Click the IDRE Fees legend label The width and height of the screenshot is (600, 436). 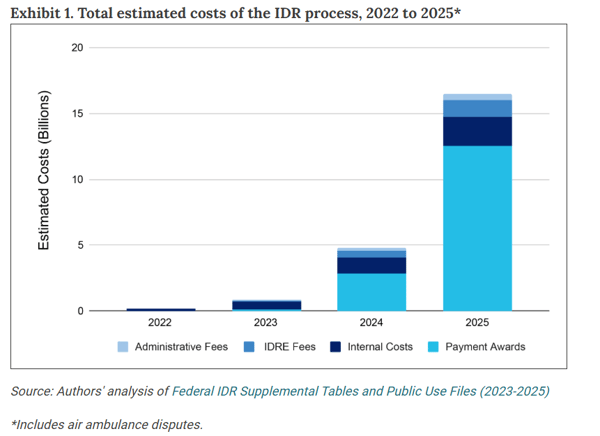[x=290, y=347]
